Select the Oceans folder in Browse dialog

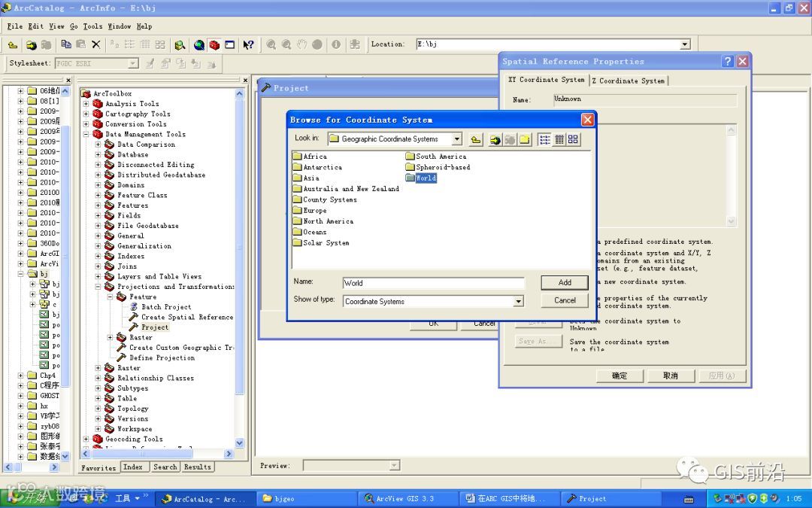tap(309, 232)
